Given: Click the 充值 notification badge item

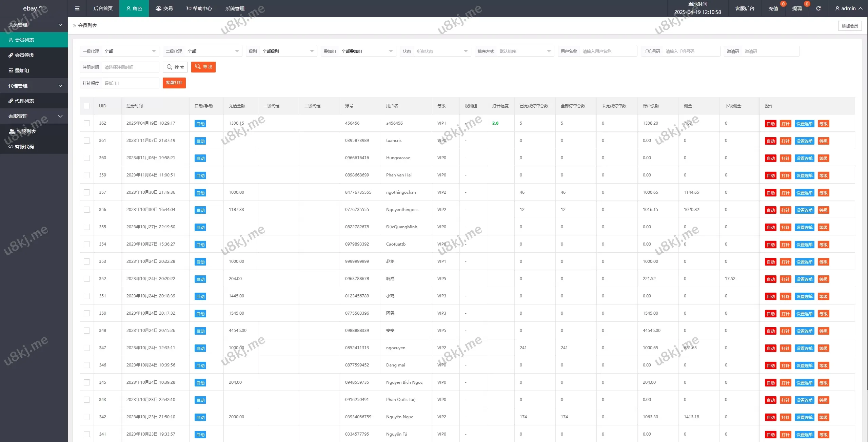Looking at the screenshot, I should pos(773,8).
